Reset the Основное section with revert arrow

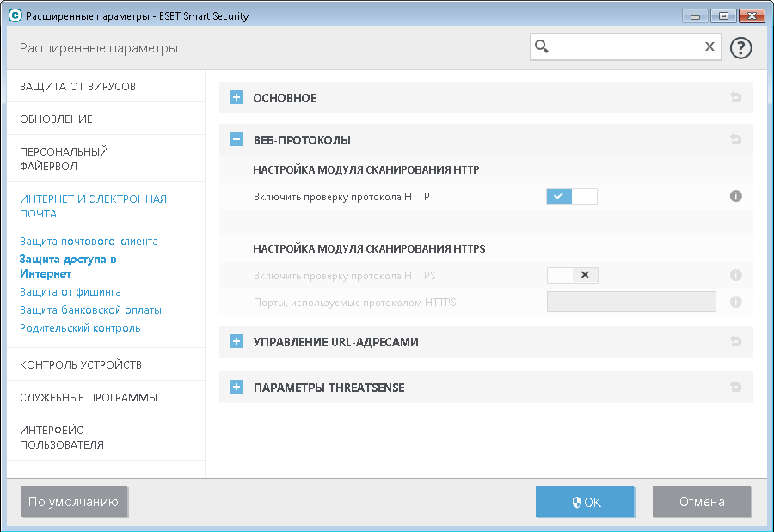pyautogui.click(x=736, y=98)
